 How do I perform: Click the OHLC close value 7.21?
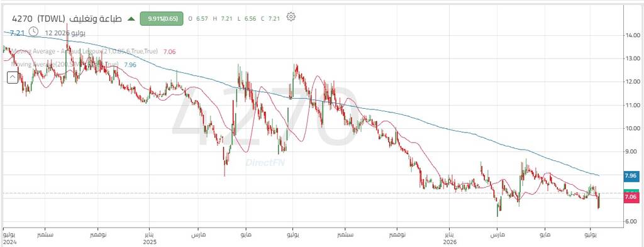[274, 18]
